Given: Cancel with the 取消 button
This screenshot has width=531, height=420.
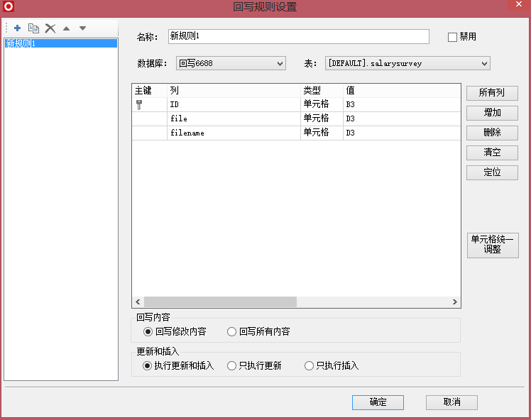Looking at the screenshot, I should pyautogui.click(x=451, y=402).
